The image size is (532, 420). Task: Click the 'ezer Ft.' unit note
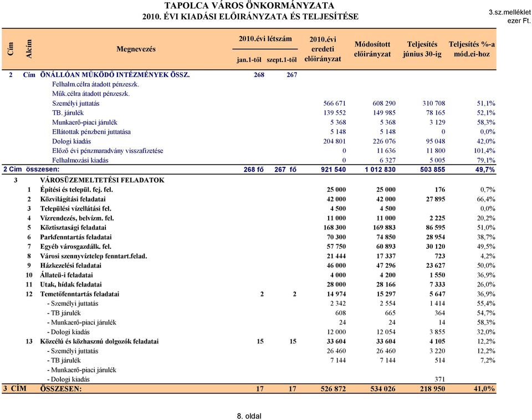coord(519,21)
